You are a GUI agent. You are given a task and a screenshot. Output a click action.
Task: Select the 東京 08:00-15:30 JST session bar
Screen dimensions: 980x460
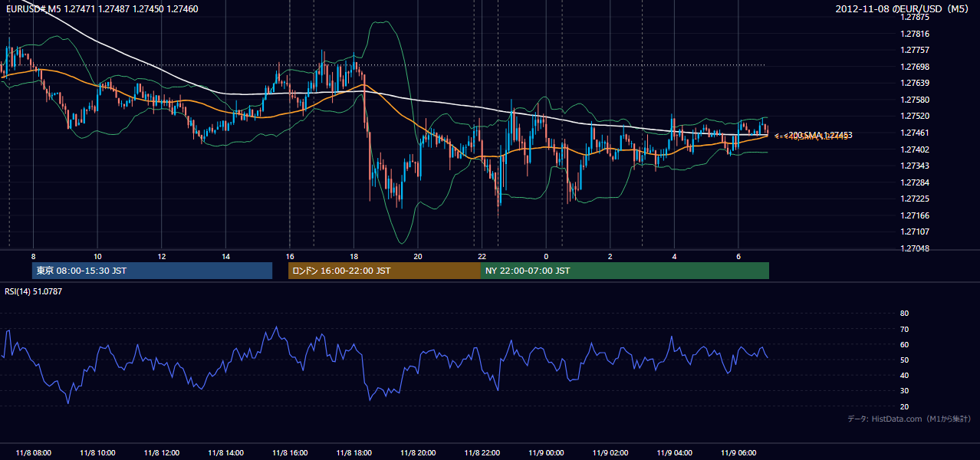[152, 271]
